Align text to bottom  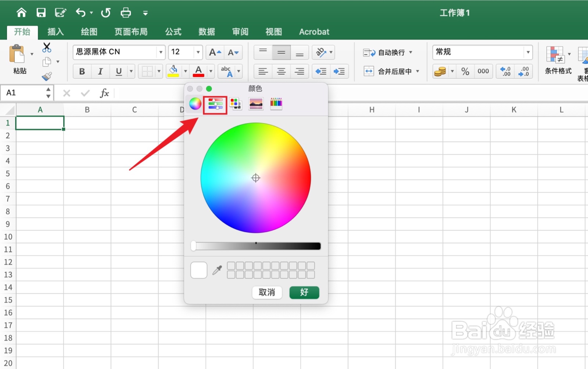click(x=300, y=53)
